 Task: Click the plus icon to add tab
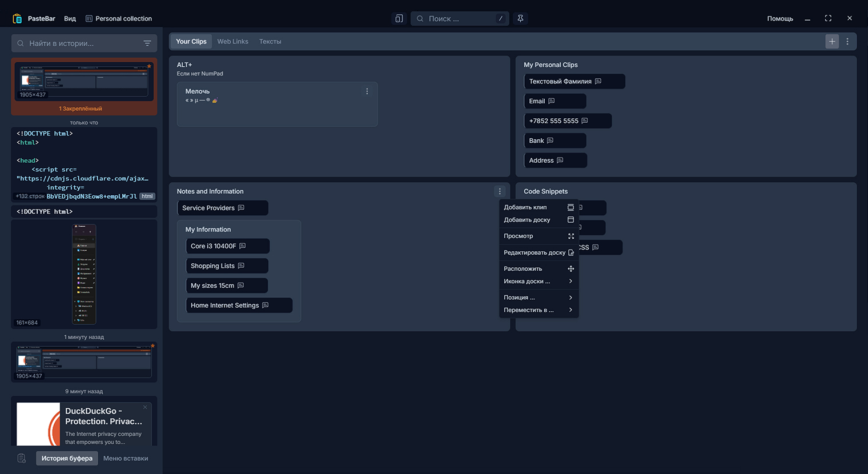click(x=831, y=41)
